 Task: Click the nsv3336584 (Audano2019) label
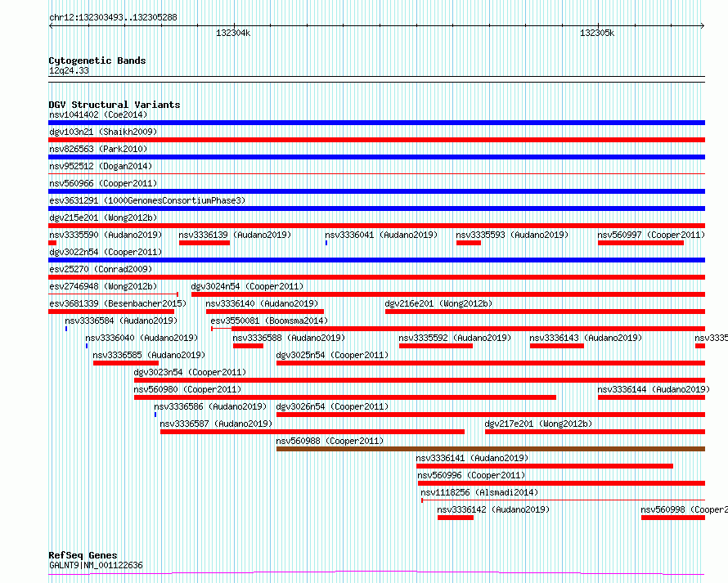[121, 321]
